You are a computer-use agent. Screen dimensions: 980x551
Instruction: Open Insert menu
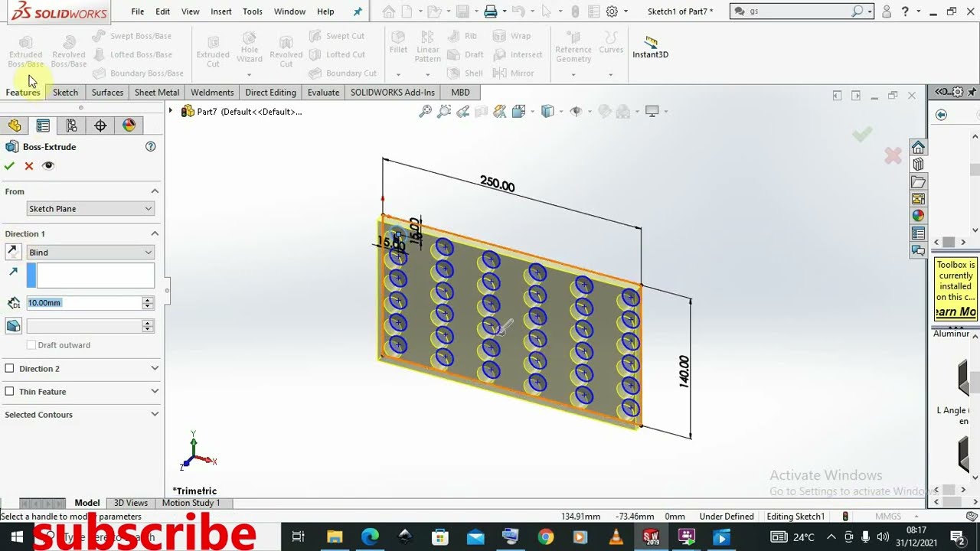(221, 11)
